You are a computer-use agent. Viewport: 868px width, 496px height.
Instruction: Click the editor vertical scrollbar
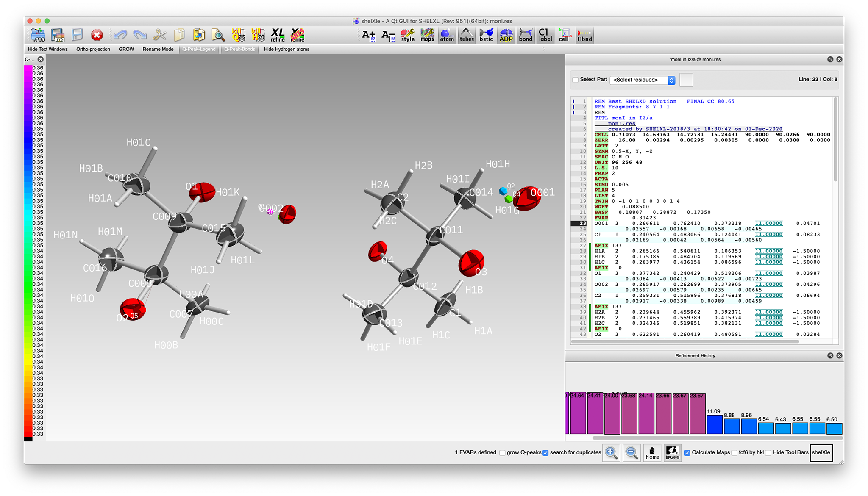(835, 140)
